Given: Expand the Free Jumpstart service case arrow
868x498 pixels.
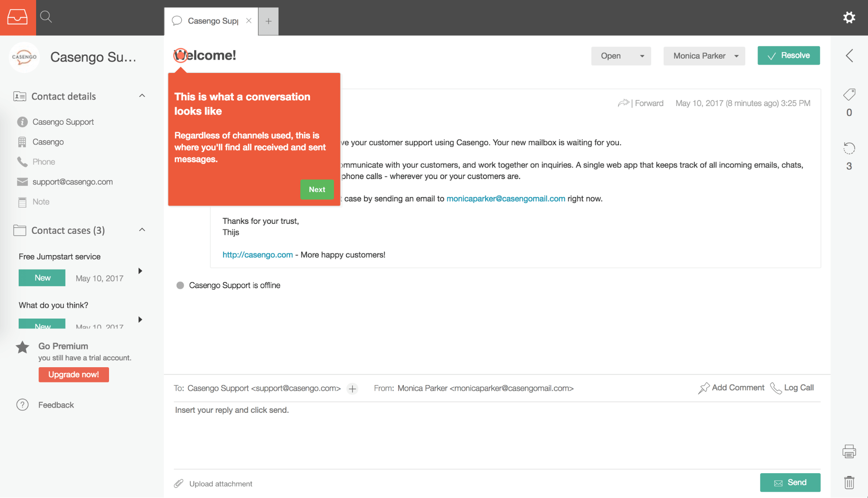Looking at the screenshot, I should [x=140, y=271].
